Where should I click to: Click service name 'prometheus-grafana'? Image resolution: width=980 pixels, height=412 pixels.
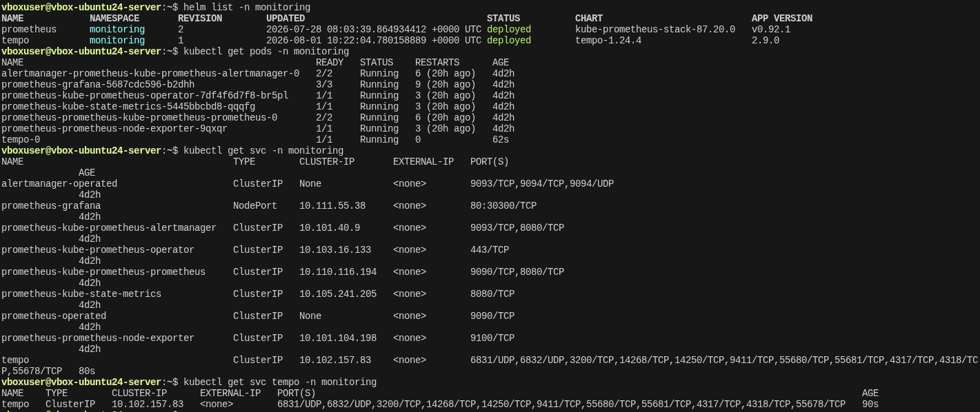[x=51, y=206]
